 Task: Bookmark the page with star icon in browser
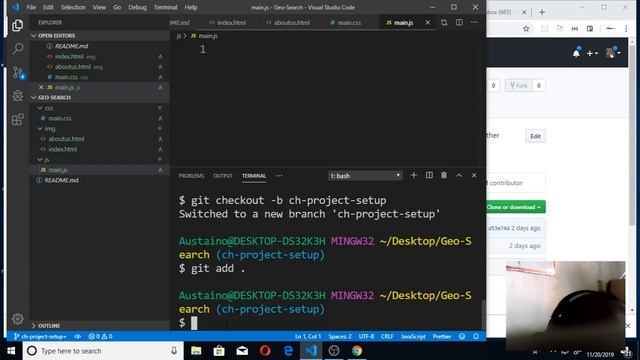click(526, 29)
